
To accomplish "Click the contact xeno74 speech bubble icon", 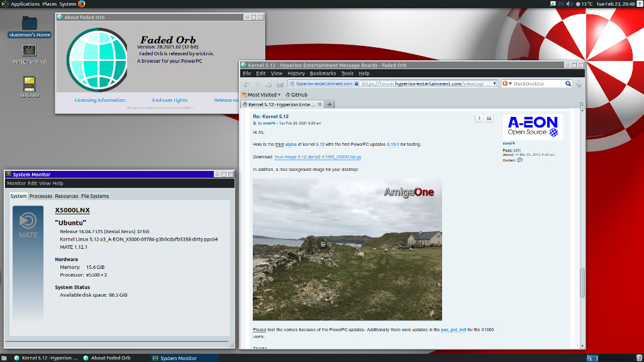I will (x=520, y=160).
